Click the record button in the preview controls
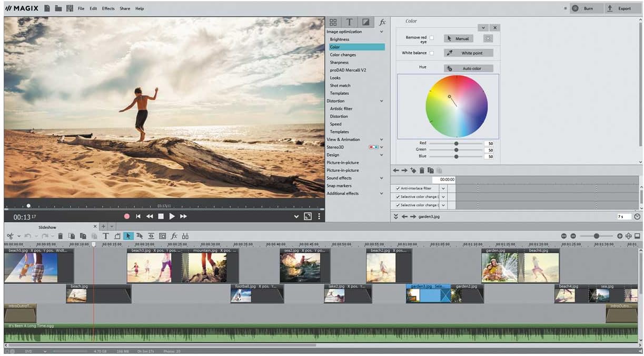 [x=126, y=216]
